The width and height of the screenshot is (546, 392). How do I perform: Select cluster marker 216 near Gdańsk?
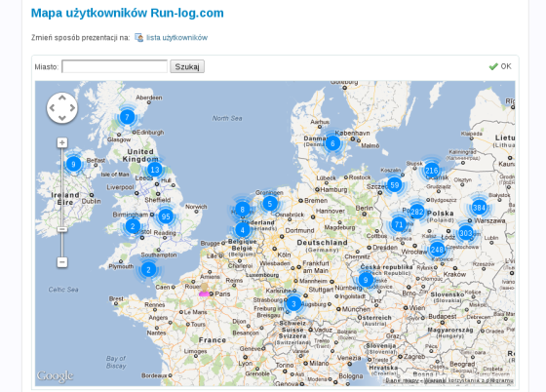pyautogui.click(x=432, y=171)
